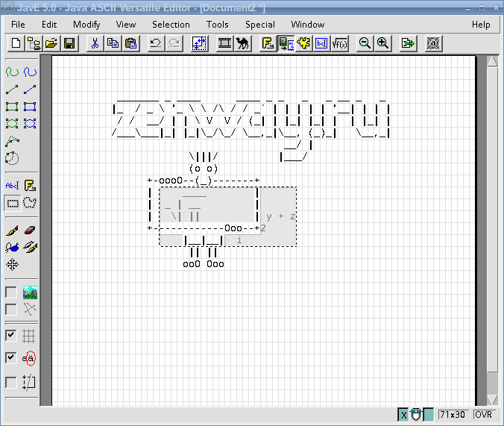Image resolution: width=504 pixels, height=426 pixels.
Task: Select the blue line tool
Action: click(30, 90)
